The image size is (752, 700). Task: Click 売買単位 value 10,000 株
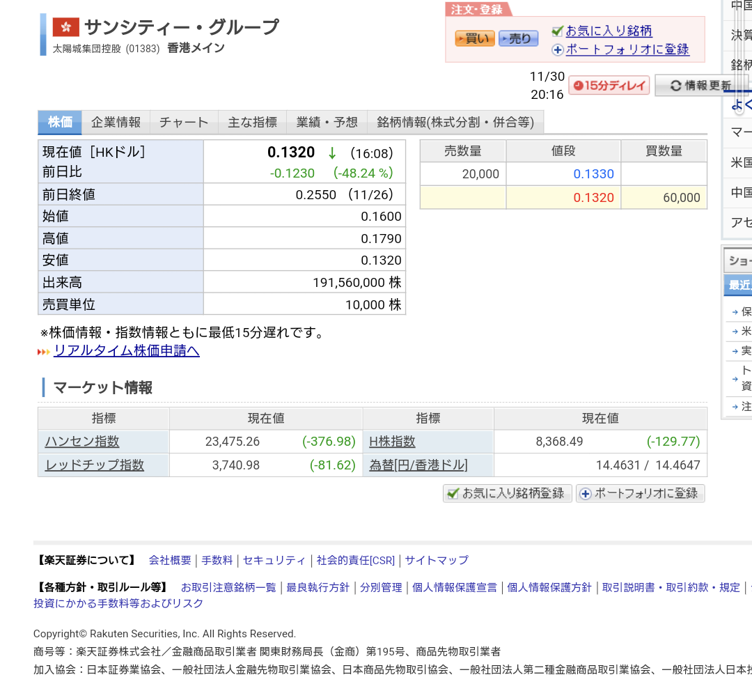coord(373,304)
